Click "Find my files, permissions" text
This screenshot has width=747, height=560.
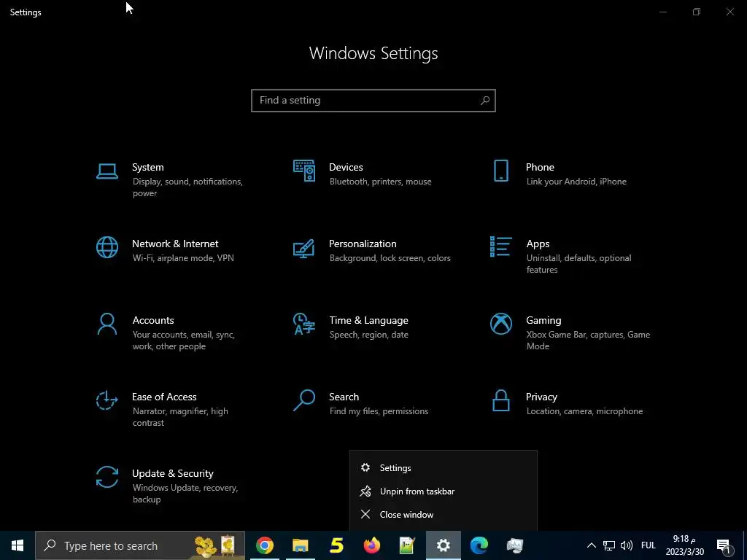(379, 411)
